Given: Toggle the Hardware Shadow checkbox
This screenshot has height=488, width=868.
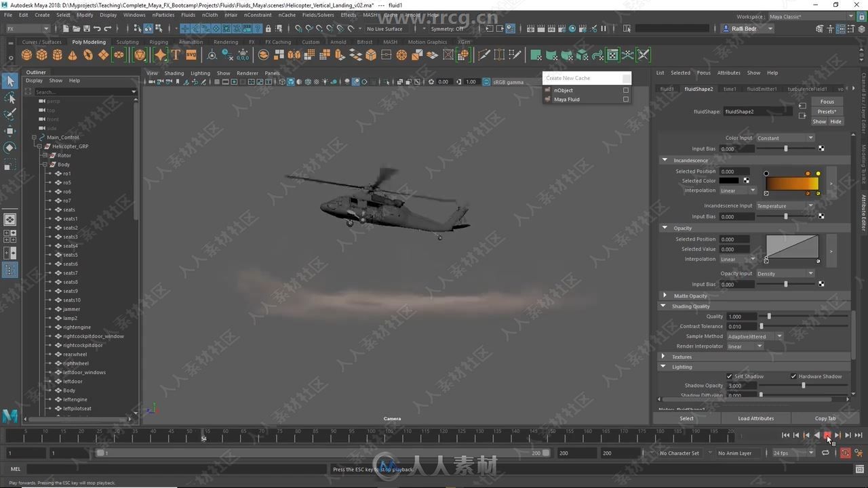Looking at the screenshot, I should tap(793, 376).
